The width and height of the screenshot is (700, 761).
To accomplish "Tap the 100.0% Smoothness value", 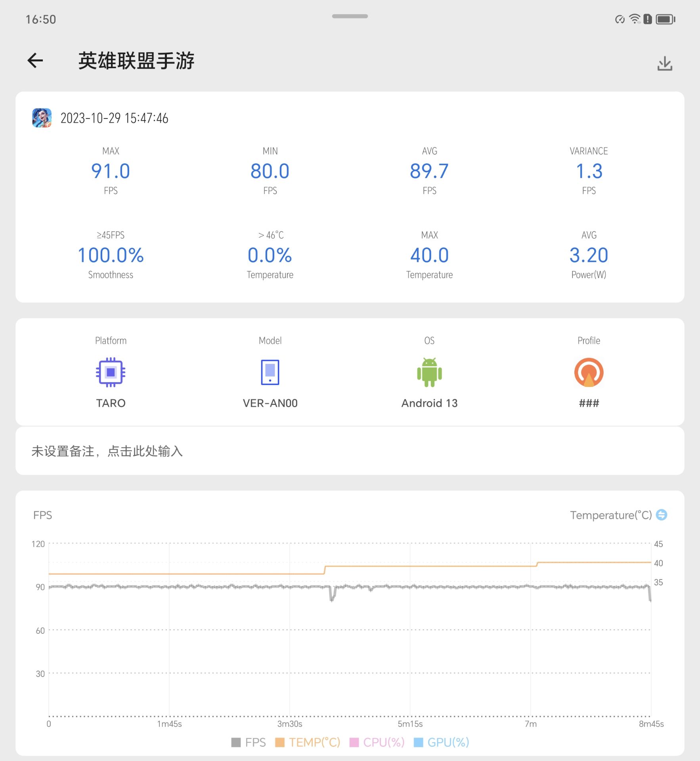I will click(111, 255).
